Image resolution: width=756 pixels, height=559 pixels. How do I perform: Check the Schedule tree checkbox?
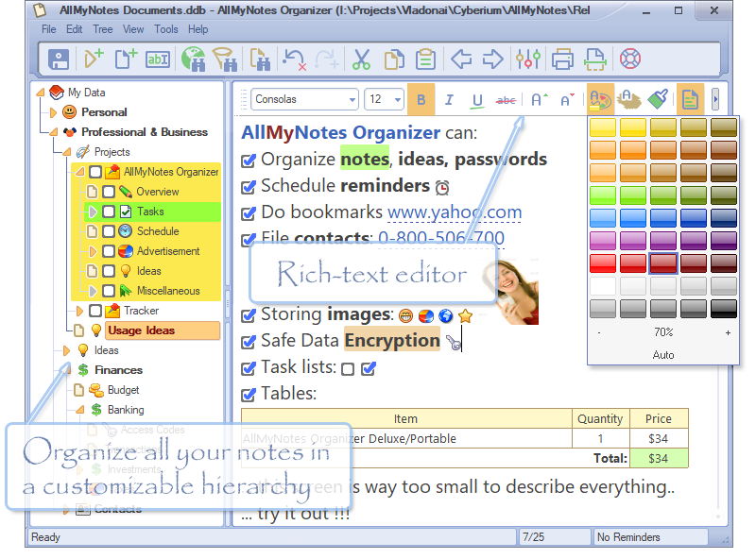click(x=109, y=231)
